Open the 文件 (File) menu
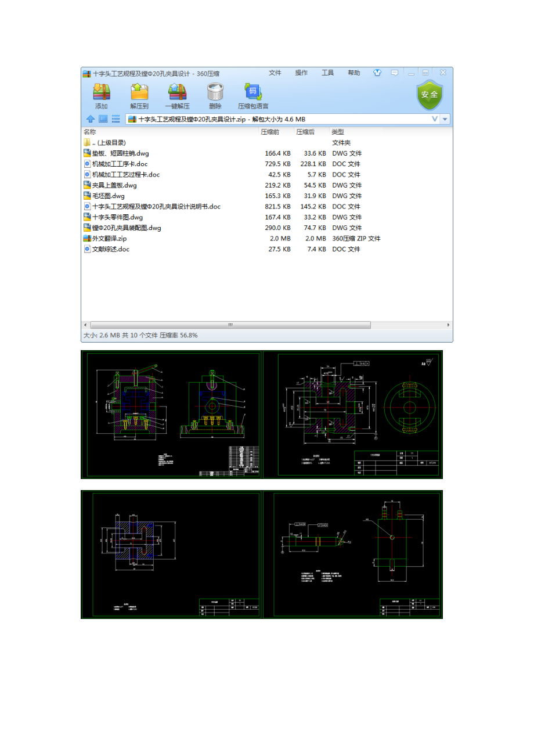This screenshot has width=534, height=756. [275, 73]
